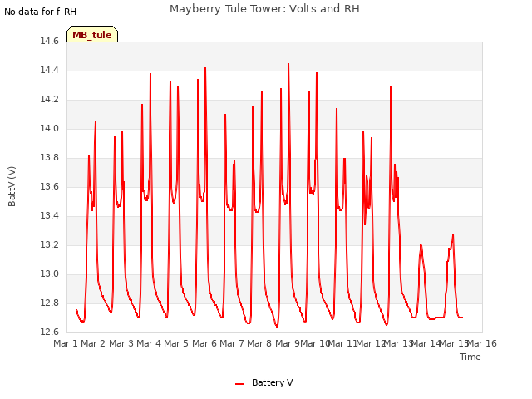Click the 13.2 y-axis value

point(50,245)
